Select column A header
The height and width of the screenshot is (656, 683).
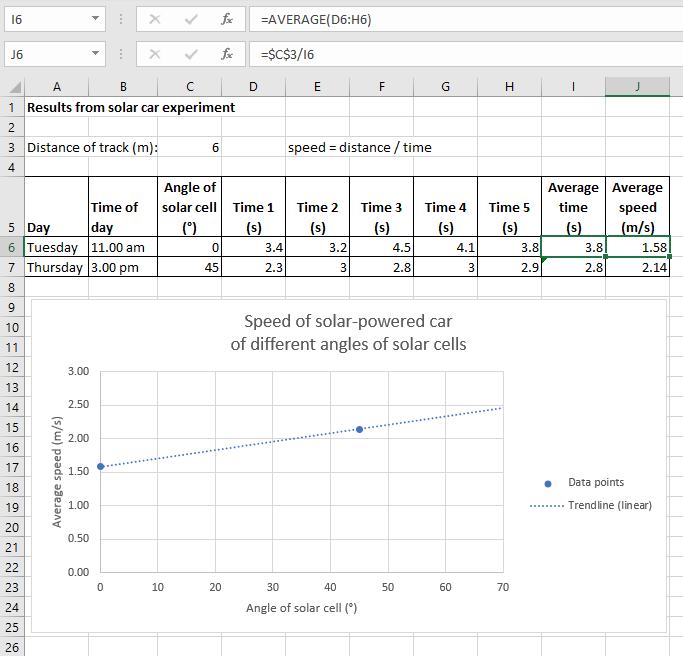(x=57, y=87)
